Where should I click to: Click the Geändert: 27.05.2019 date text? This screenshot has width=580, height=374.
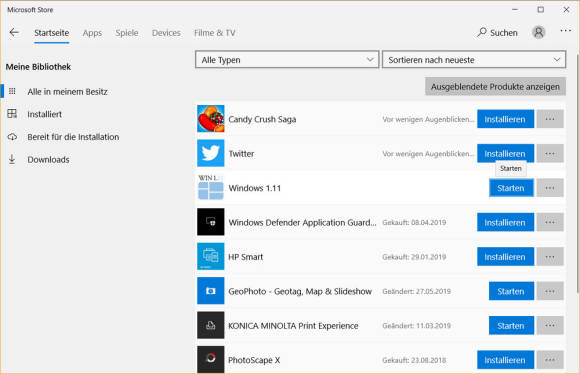coord(416,291)
